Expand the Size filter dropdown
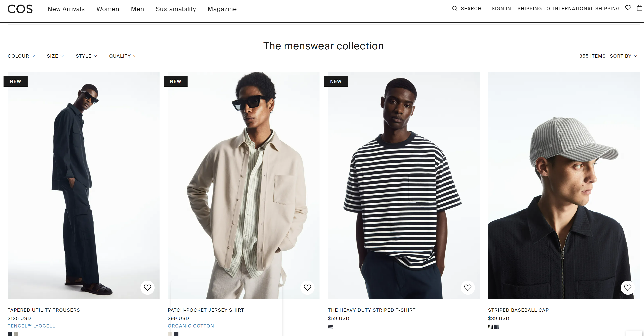The height and width of the screenshot is (336, 644). pyautogui.click(x=55, y=56)
